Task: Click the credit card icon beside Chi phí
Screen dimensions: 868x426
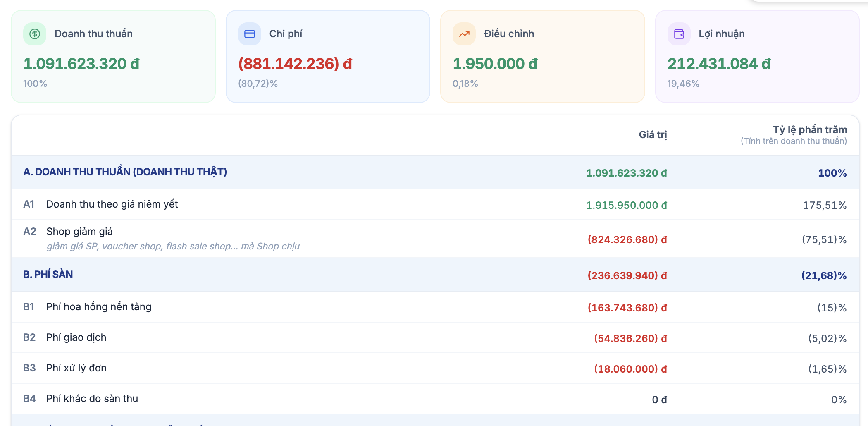Action: [x=250, y=34]
